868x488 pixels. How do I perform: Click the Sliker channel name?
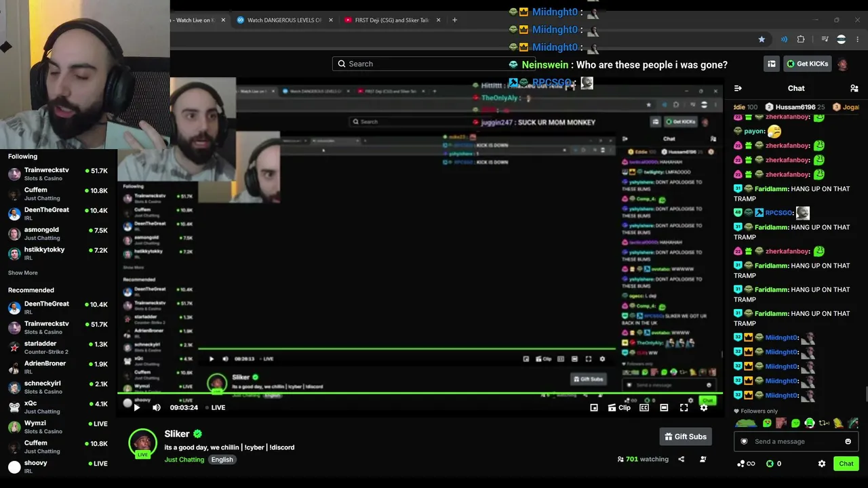(x=177, y=434)
